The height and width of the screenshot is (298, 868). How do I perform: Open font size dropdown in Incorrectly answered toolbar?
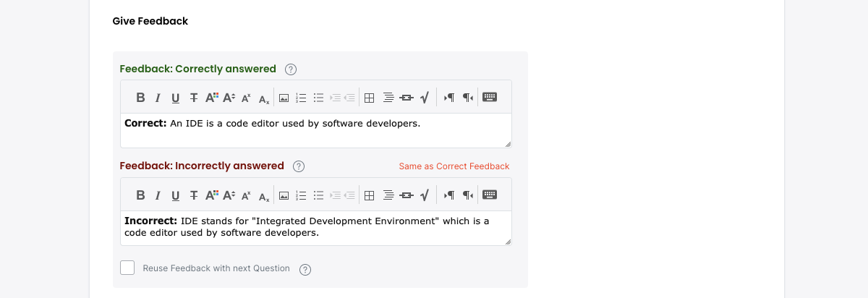coord(229,195)
